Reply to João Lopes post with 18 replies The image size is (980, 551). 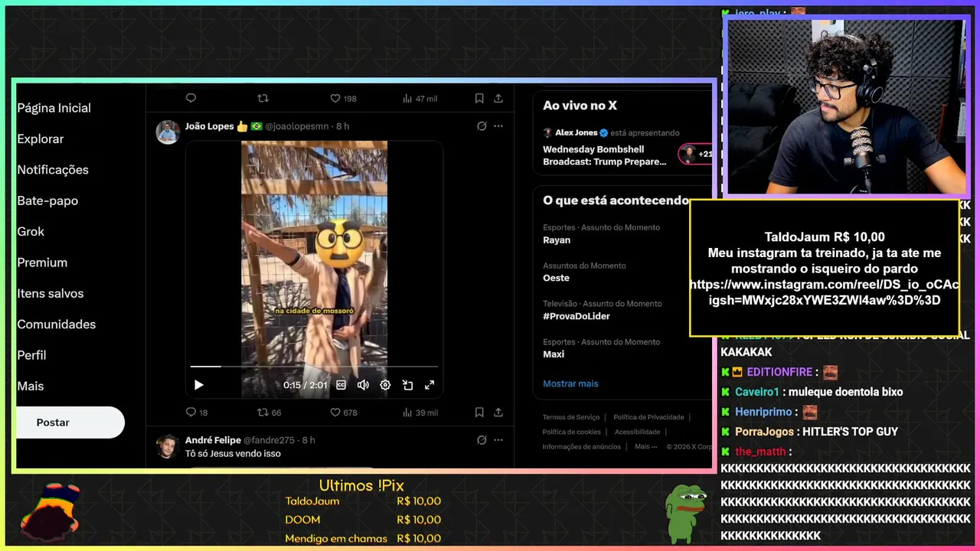click(197, 412)
